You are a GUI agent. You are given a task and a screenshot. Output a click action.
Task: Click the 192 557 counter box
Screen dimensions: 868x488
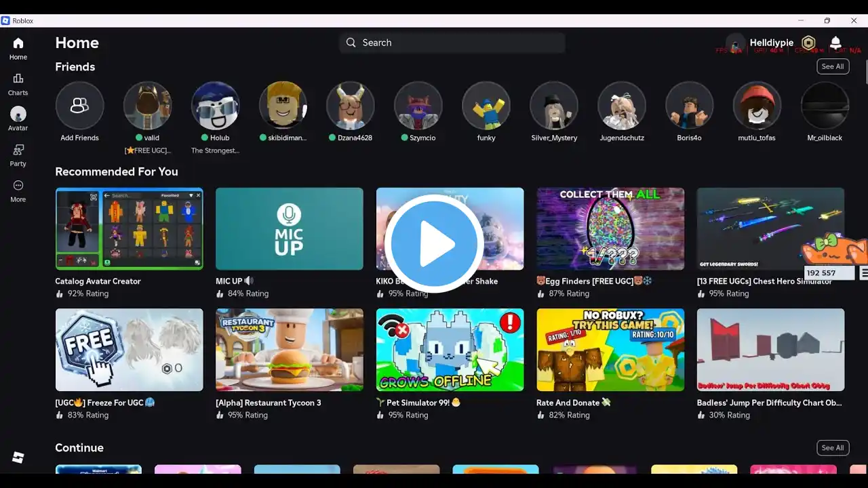[829, 273]
